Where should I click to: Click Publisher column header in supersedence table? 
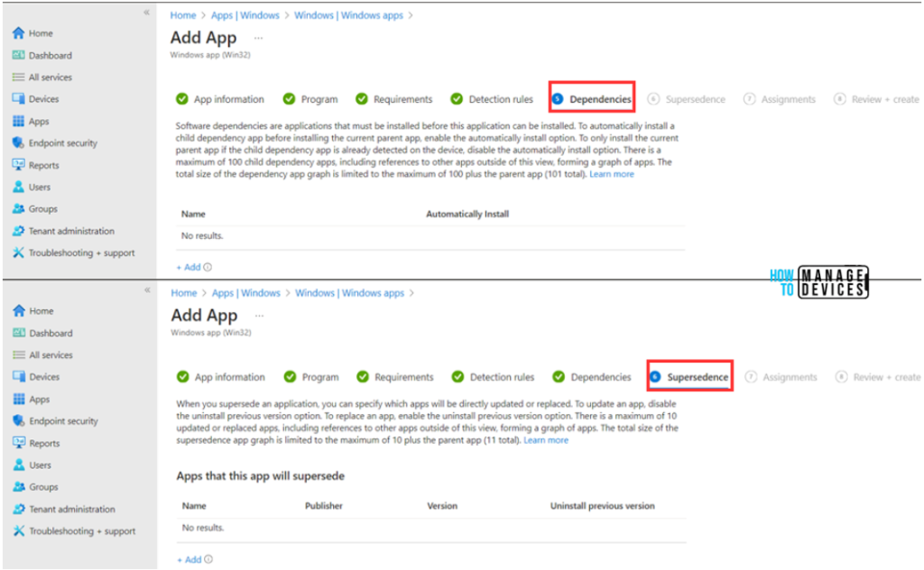pos(324,506)
